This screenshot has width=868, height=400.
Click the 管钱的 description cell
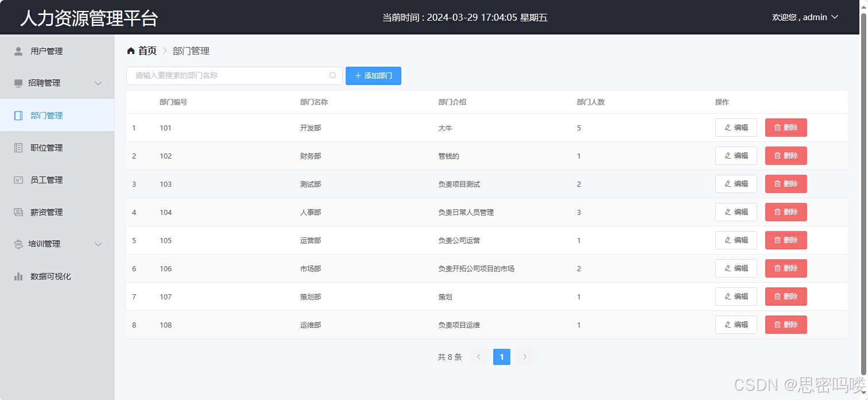[x=449, y=156]
